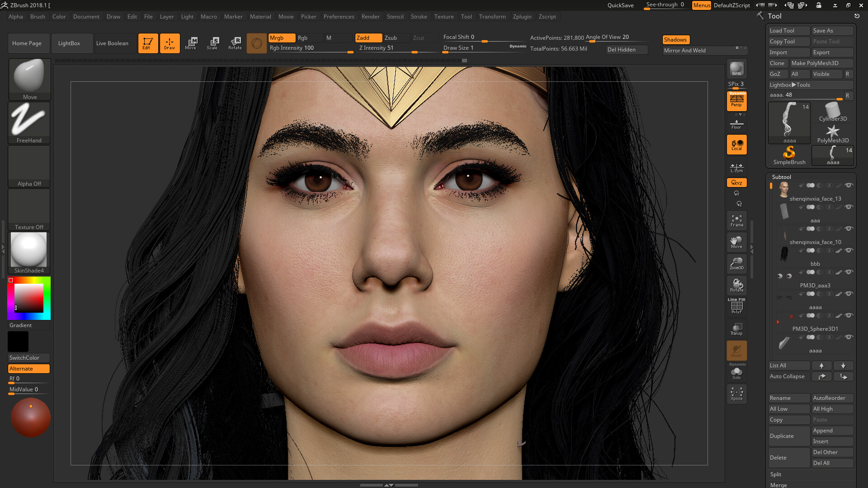Frame the model in canvas
The width and height of the screenshot is (868, 488).
pos(736,221)
